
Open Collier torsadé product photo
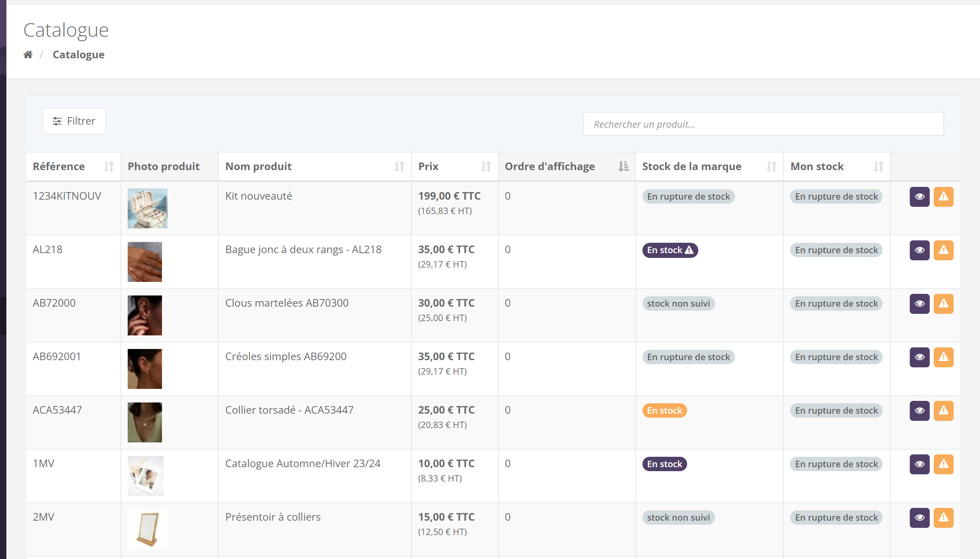tap(145, 422)
